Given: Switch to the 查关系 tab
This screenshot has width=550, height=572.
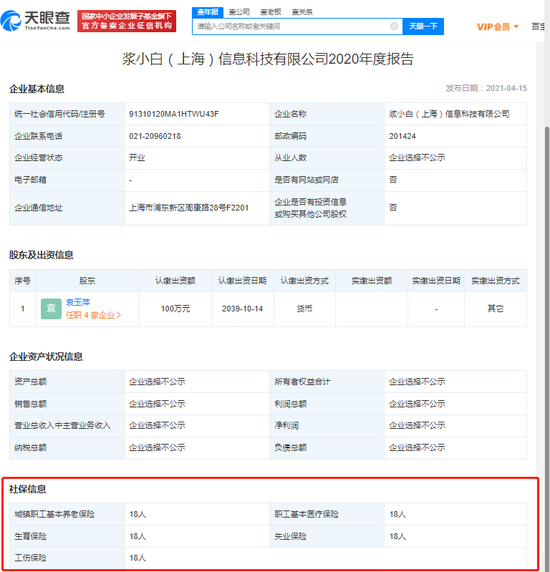Looking at the screenshot, I should point(302,12).
